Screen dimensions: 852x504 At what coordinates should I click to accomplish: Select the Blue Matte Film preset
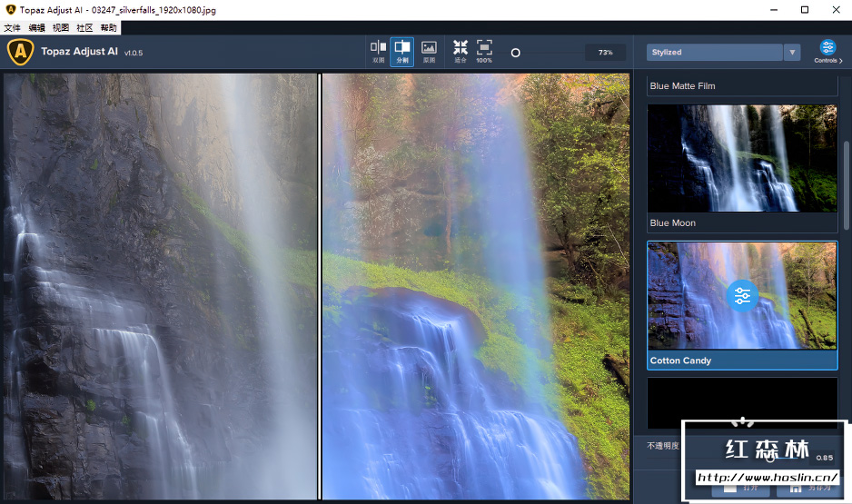coord(742,85)
